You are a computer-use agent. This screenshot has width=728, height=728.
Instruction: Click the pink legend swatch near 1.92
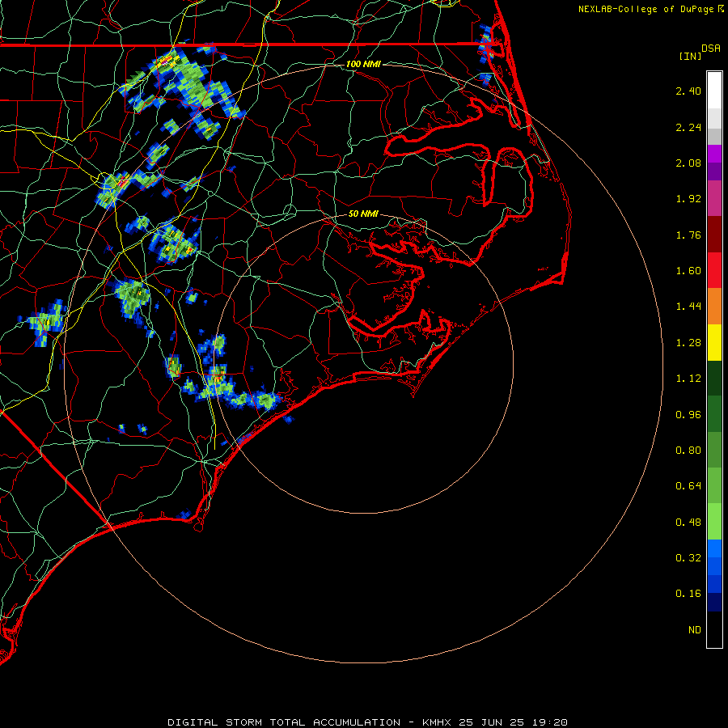[714, 198]
